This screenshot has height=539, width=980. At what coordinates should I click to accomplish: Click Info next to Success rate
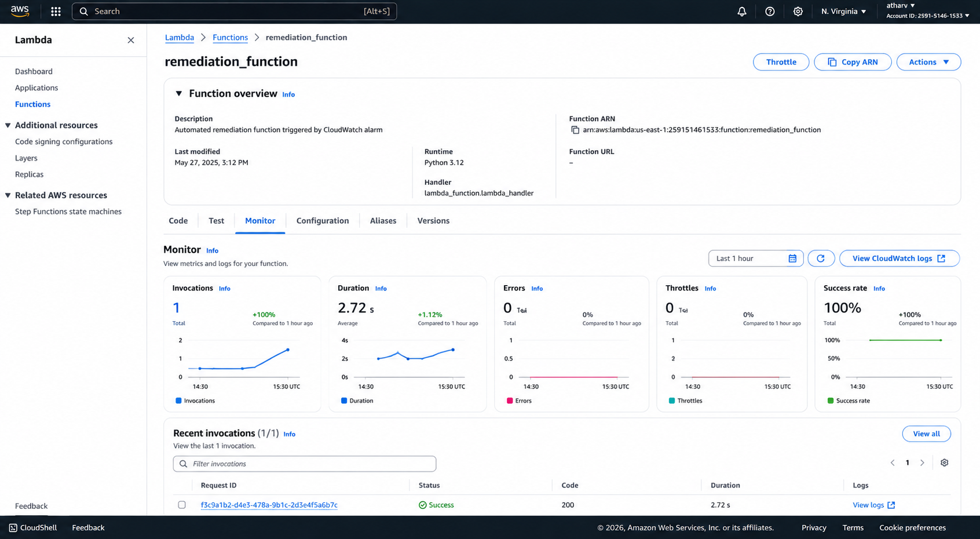[879, 289]
